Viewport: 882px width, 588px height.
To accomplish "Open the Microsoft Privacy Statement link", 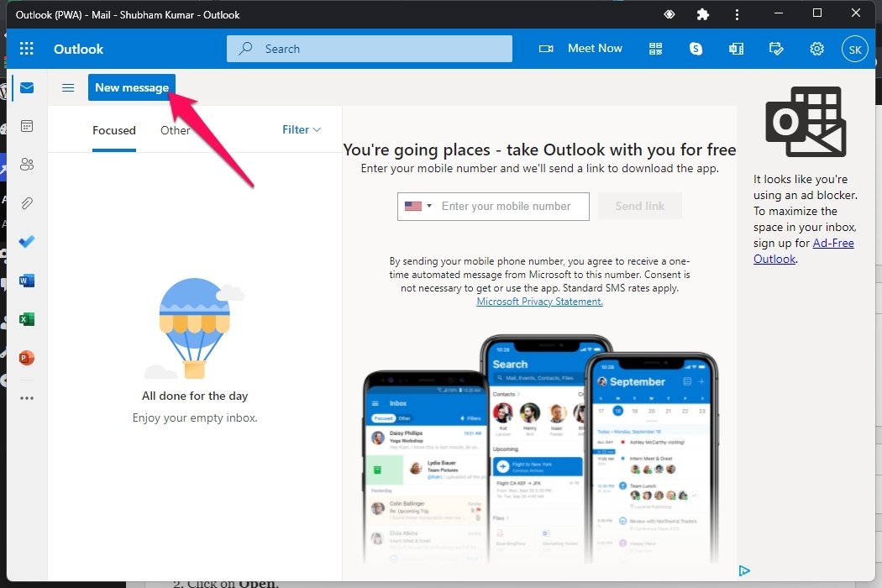I will pos(539,302).
